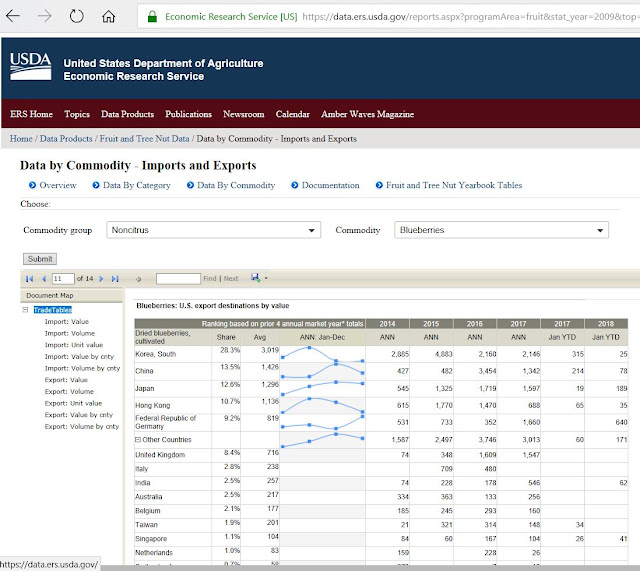
Task: Open Fruit and Tree Nut Yearbook Tables link
Action: point(454,185)
